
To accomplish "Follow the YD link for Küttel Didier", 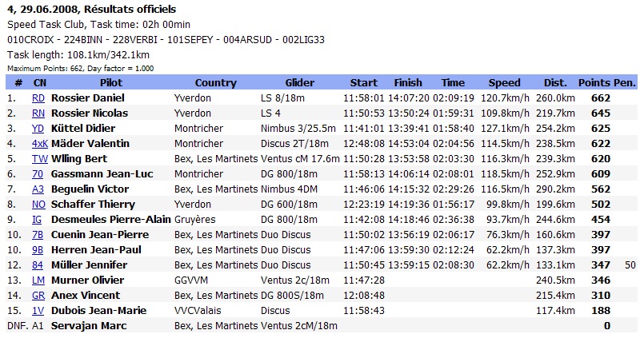I will (38, 129).
